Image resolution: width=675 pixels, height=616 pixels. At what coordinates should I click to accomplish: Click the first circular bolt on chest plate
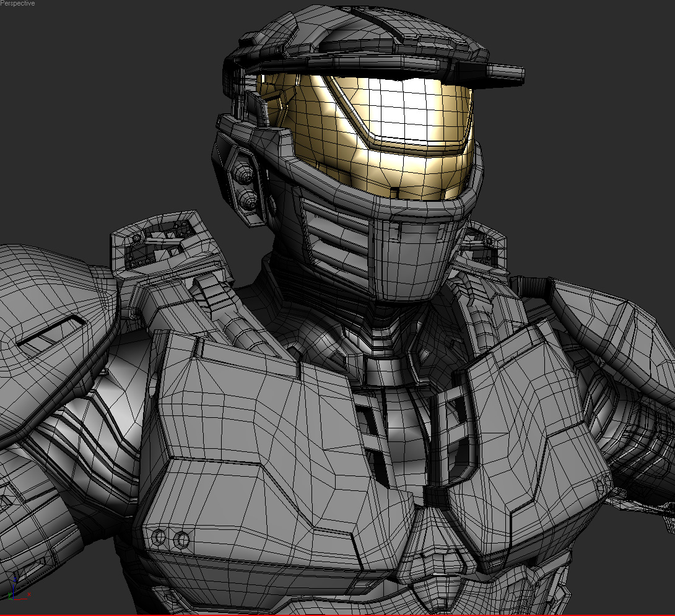click(159, 537)
